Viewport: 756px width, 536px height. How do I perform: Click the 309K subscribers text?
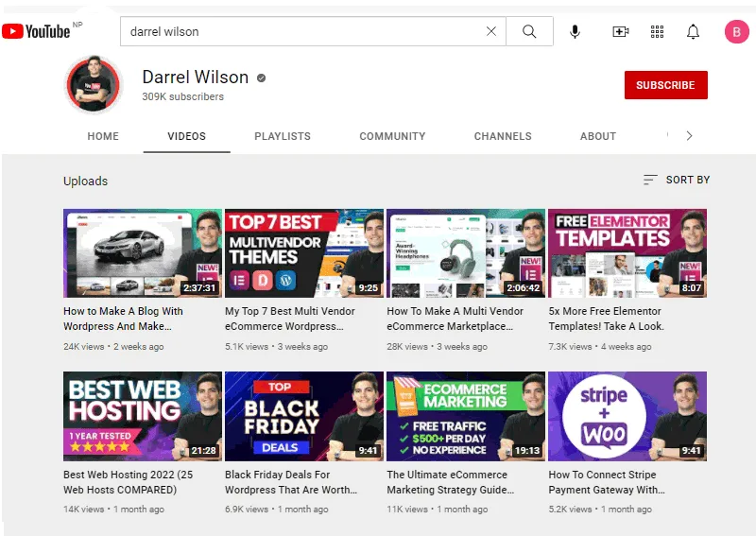pos(182,96)
